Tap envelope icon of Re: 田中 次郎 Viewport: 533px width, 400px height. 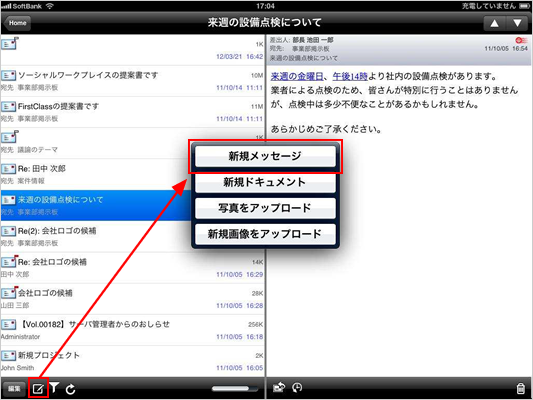(x=8, y=169)
